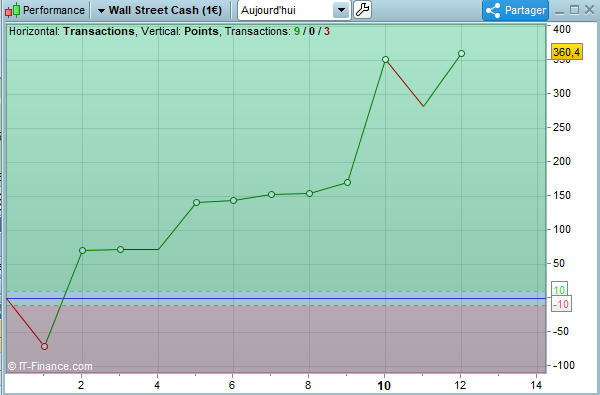
Task: Click the transaction 2 data point
Action: [x=82, y=251]
